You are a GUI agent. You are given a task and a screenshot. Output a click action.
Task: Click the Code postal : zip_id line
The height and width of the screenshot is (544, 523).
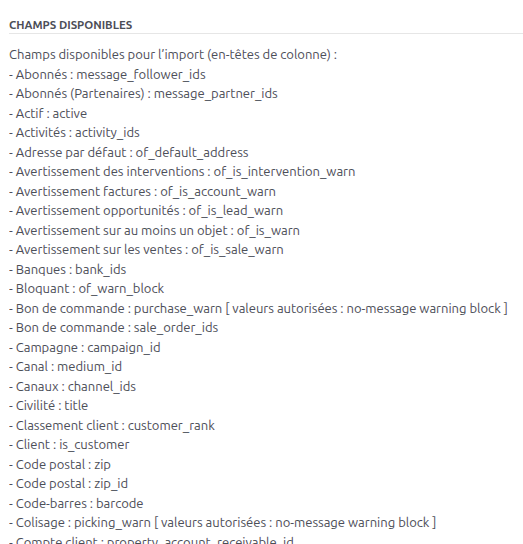(68, 484)
